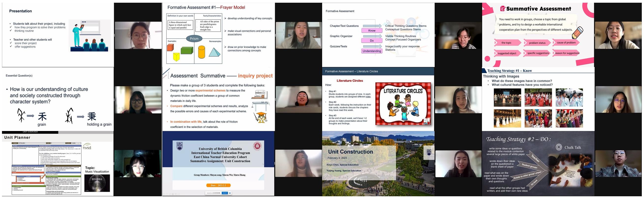Click the orange Date: 2023.2.2 badge
644x198 pixels.
point(218,185)
